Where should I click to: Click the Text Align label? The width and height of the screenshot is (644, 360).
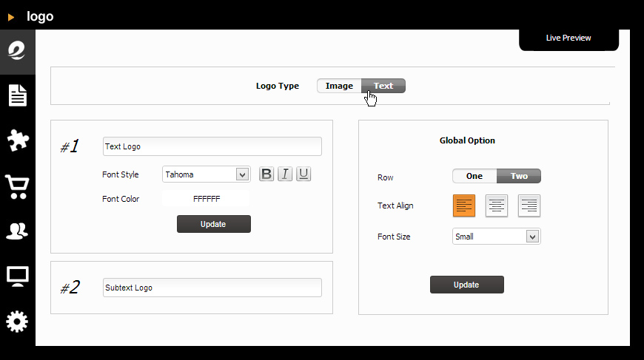[395, 206]
